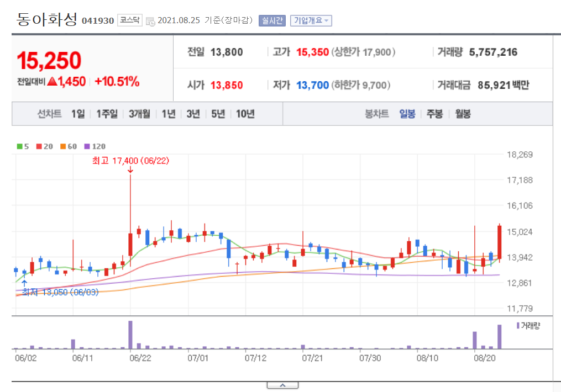
Task: Click the green 5-day moving average legend swatch
Action: [x=20, y=146]
